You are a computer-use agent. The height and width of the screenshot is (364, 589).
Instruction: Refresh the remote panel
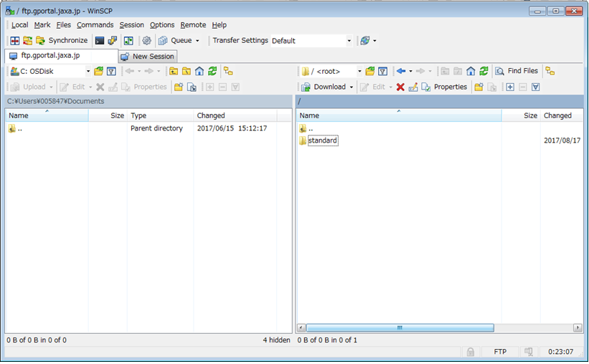[x=484, y=71]
